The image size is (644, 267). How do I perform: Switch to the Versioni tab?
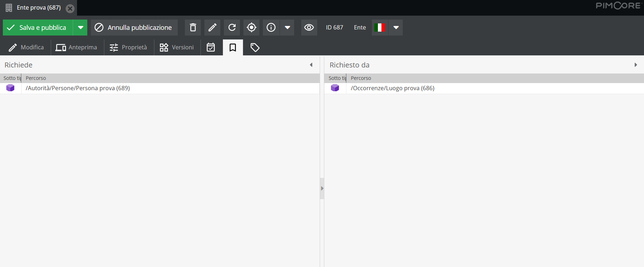[x=177, y=47]
